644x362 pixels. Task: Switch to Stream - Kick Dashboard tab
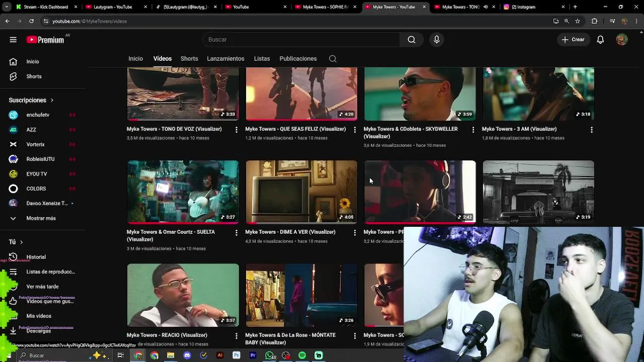point(46,7)
